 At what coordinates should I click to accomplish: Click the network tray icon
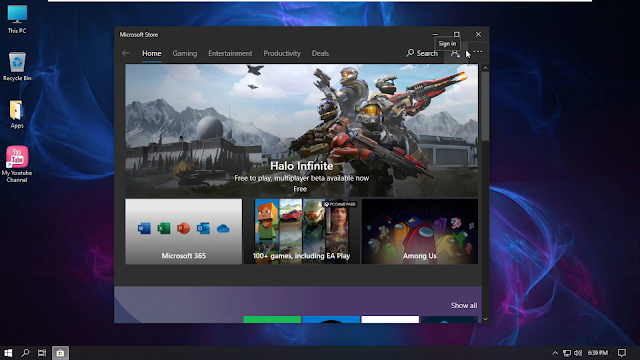point(567,353)
